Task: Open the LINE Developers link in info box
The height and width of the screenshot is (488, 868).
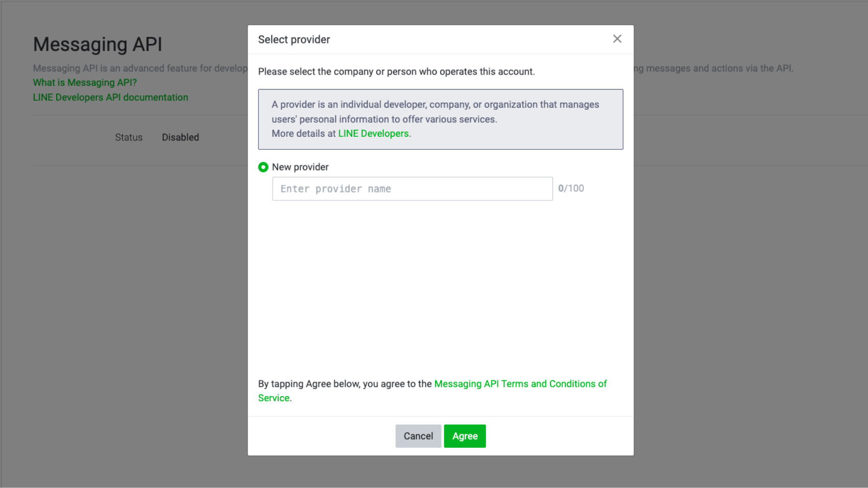Action: point(373,134)
